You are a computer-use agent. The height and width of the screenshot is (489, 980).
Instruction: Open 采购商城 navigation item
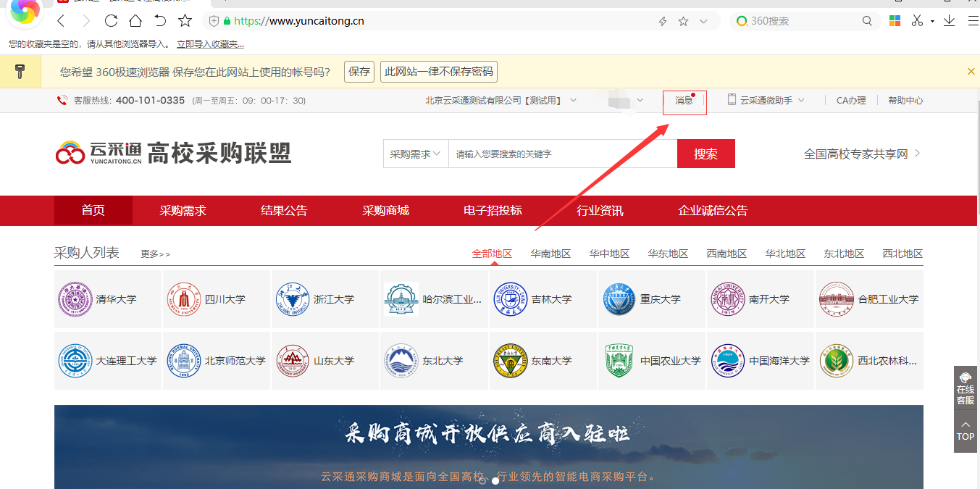pos(385,210)
